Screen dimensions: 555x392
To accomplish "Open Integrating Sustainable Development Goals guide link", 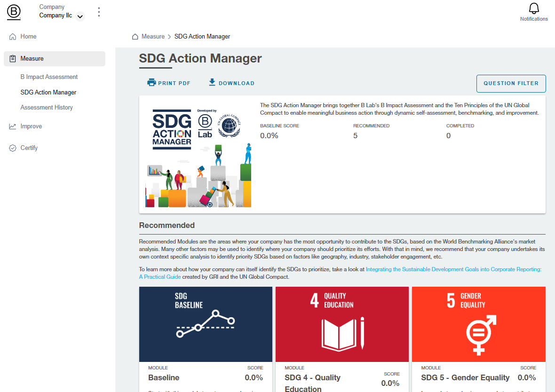I will coord(453,269).
